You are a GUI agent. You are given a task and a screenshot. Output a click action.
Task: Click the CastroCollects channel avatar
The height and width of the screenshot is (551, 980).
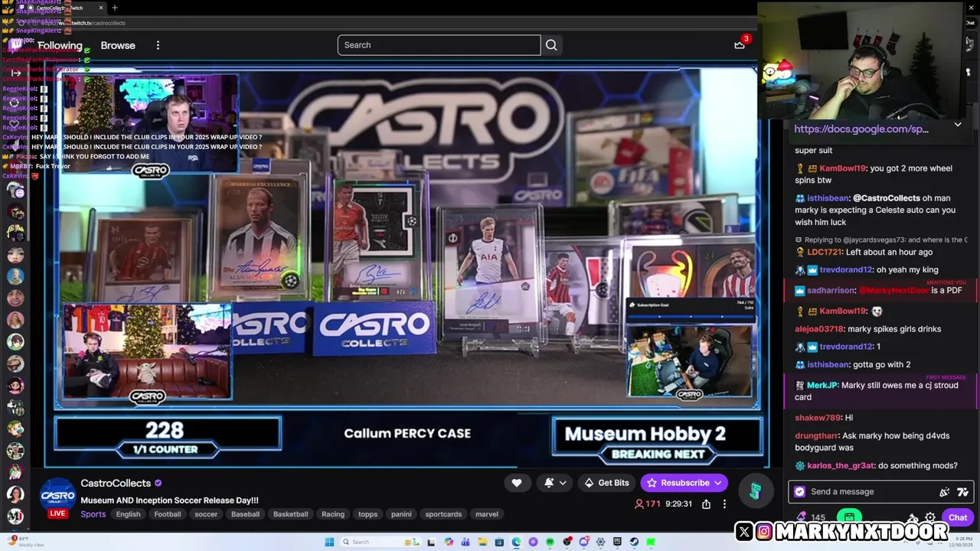tap(57, 496)
